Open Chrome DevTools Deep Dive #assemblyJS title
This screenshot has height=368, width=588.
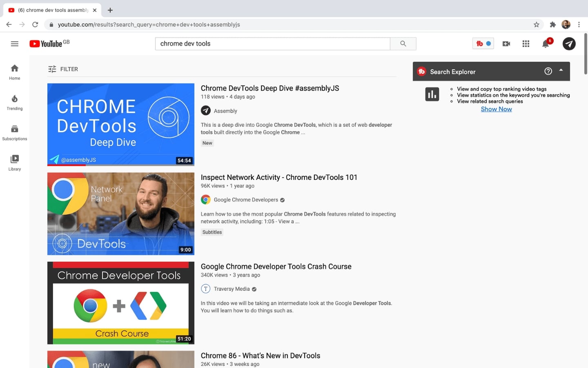click(270, 88)
